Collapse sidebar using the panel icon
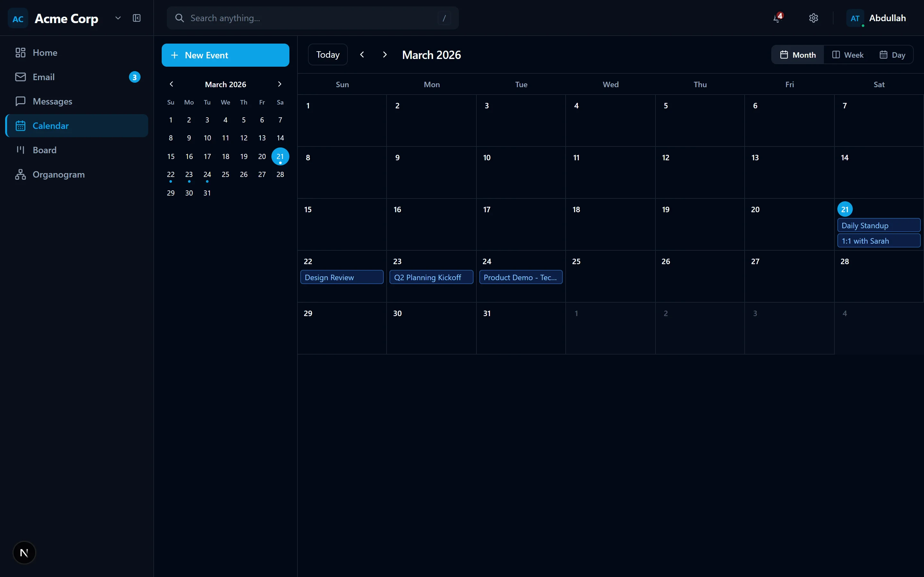Viewport: 924px width, 577px height. point(137,18)
